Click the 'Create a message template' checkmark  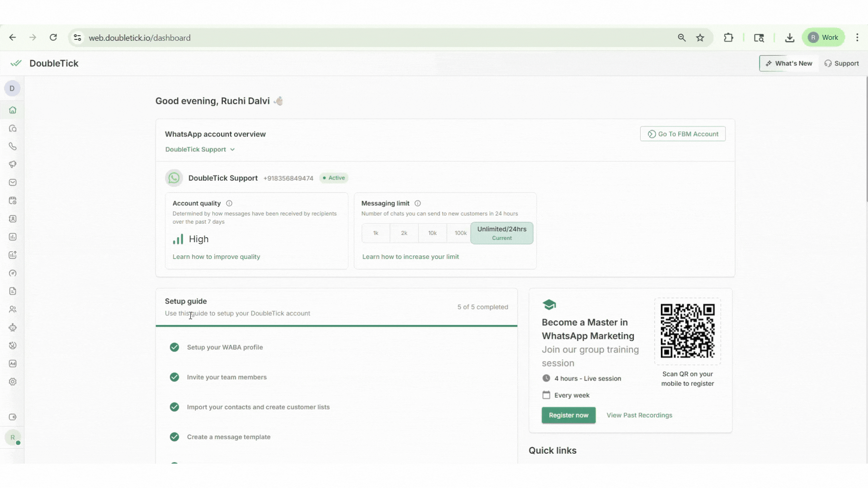point(175,437)
